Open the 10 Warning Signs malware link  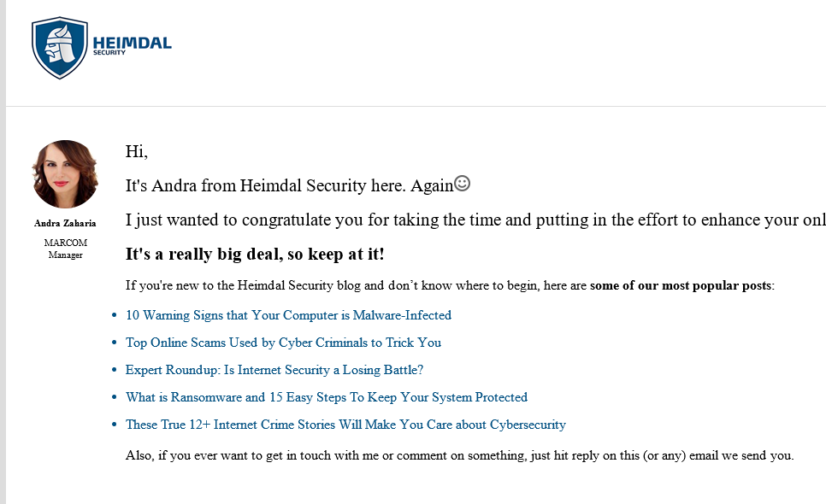pos(288,315)
